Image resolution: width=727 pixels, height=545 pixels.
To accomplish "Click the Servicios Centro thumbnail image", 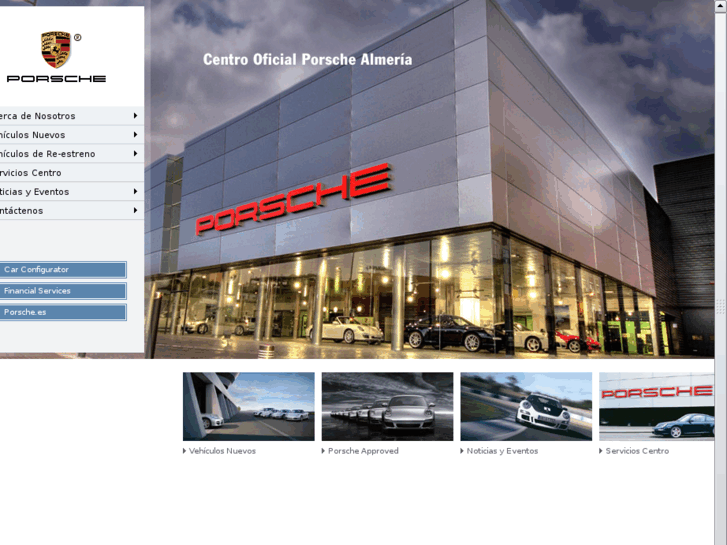I will 657,406.
